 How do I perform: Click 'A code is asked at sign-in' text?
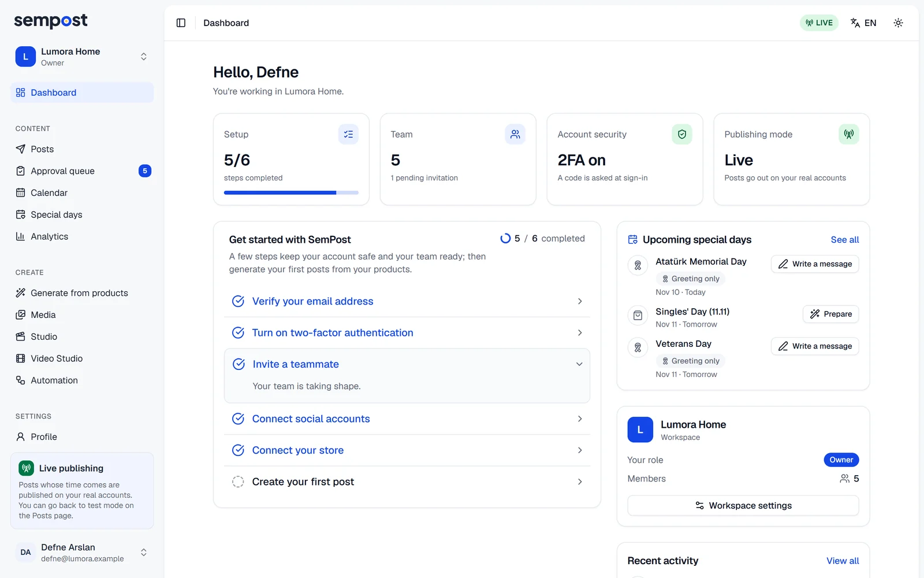602,178
